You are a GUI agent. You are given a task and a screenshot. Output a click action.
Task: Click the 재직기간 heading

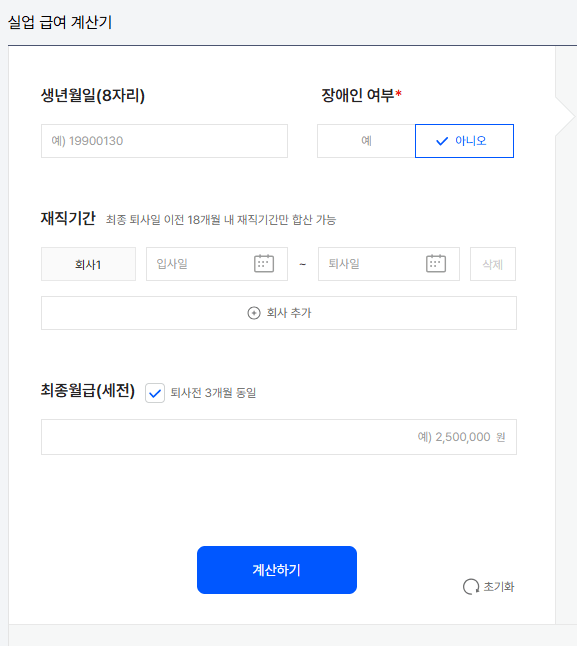(68, 218)
